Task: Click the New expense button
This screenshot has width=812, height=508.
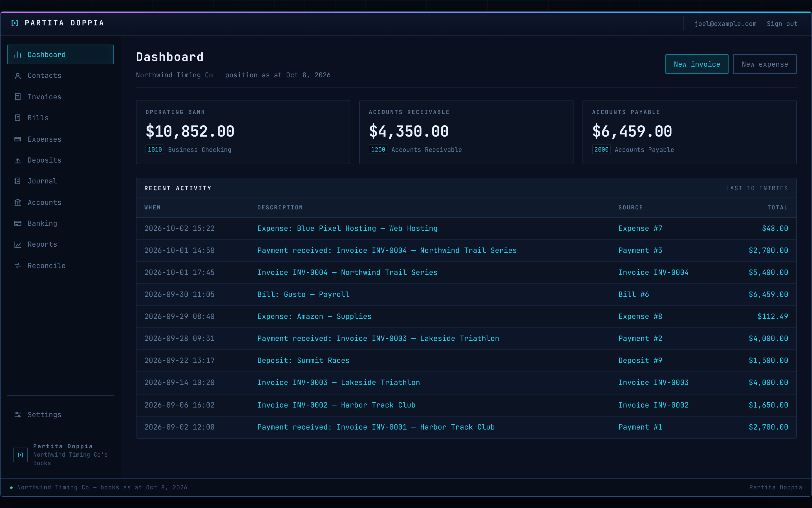Action: pos(765,64)
